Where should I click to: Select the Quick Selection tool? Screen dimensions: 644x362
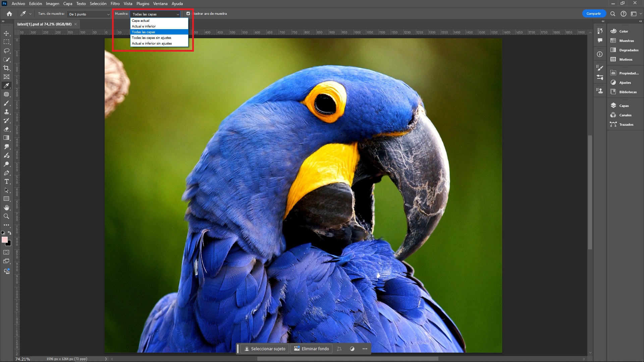(x=6, y=59)
